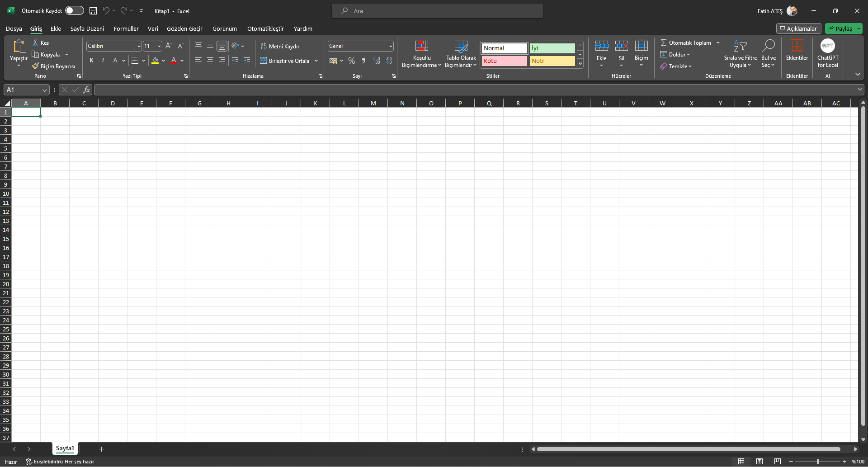This screenshot has height=467, width=868.
Task: Open the Ekle ribbon tab
Action: (55, 28)
